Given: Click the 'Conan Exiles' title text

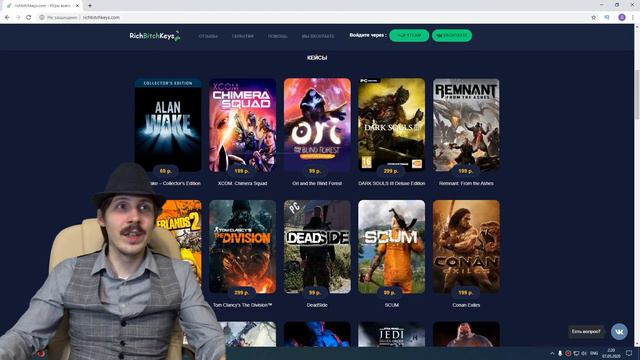Looking at the screenshot, I should point(466,305).
